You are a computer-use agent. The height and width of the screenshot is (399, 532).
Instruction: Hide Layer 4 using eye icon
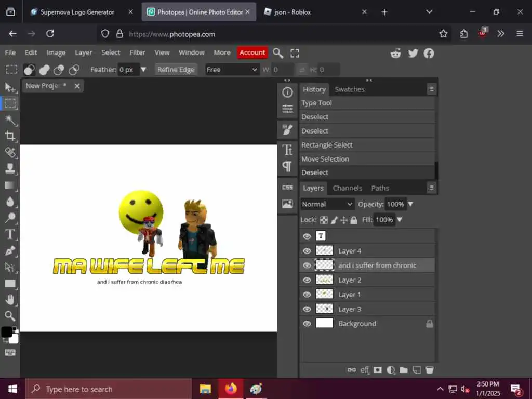click(x=307, y=251)
